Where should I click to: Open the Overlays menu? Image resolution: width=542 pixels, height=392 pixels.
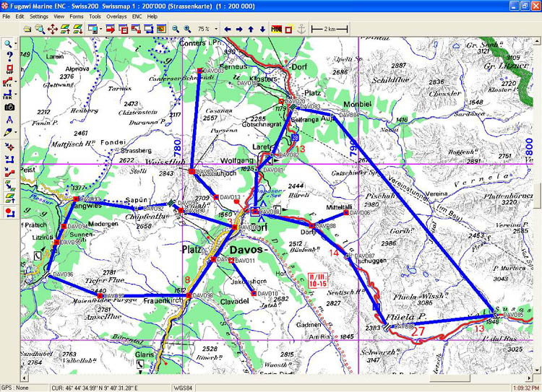coord(116,16)
